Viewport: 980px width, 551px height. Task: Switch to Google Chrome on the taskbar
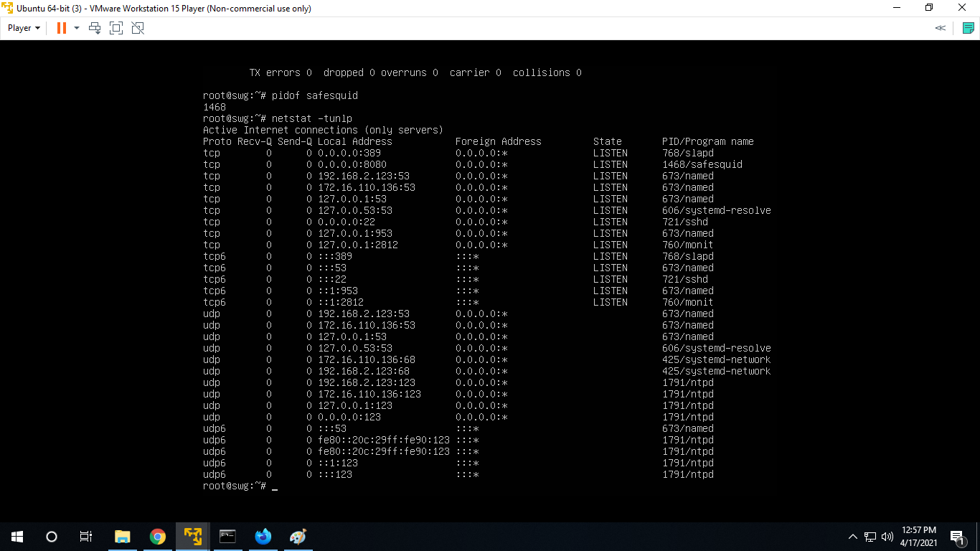(x=157, y=536)
